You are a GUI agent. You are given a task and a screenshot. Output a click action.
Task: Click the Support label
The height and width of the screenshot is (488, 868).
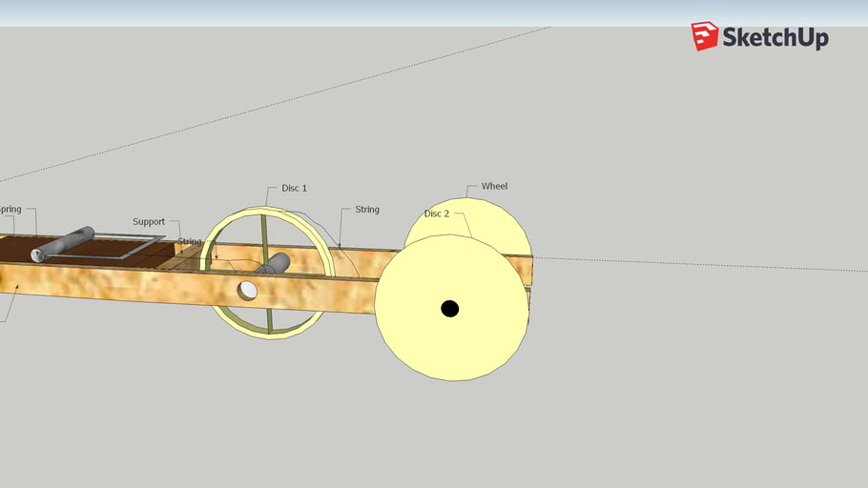coord(149,221)
